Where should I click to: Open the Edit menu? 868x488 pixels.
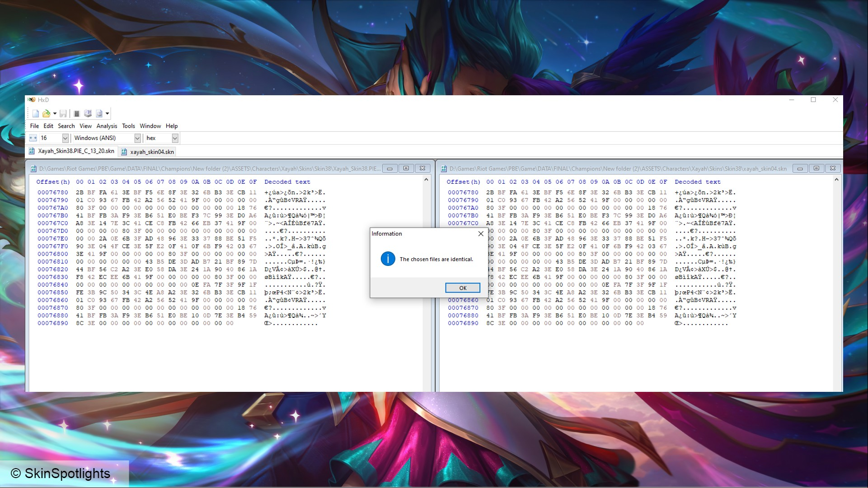click(x=48, y=126)
